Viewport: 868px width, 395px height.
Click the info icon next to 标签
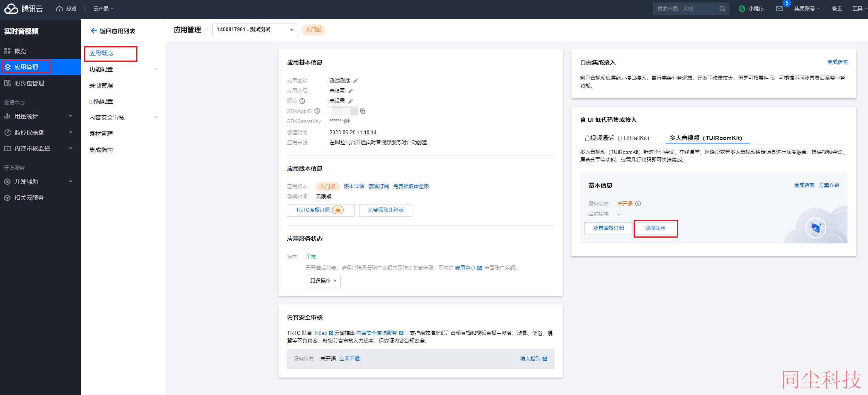302,101
